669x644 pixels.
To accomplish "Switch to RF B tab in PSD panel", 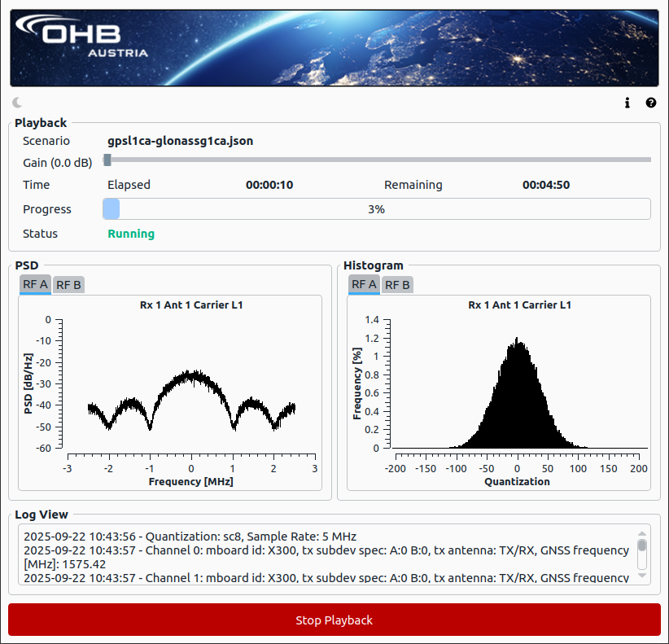I will (x=68, y=284).
